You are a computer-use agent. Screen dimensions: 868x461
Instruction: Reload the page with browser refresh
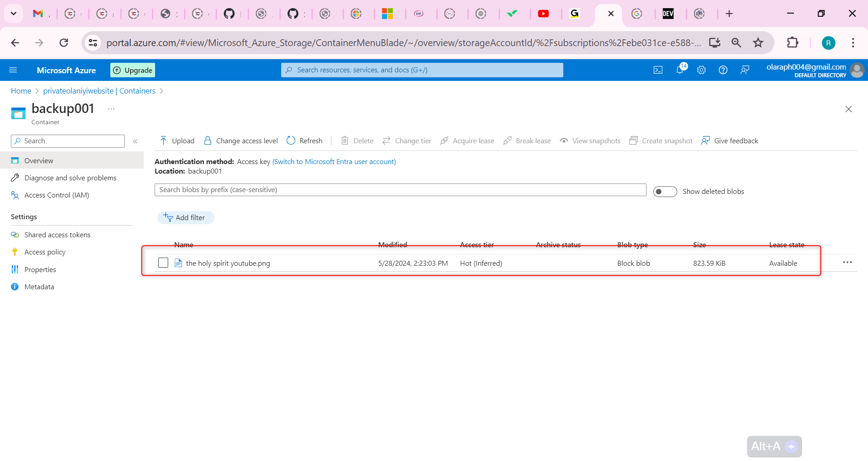coord(64,43)
